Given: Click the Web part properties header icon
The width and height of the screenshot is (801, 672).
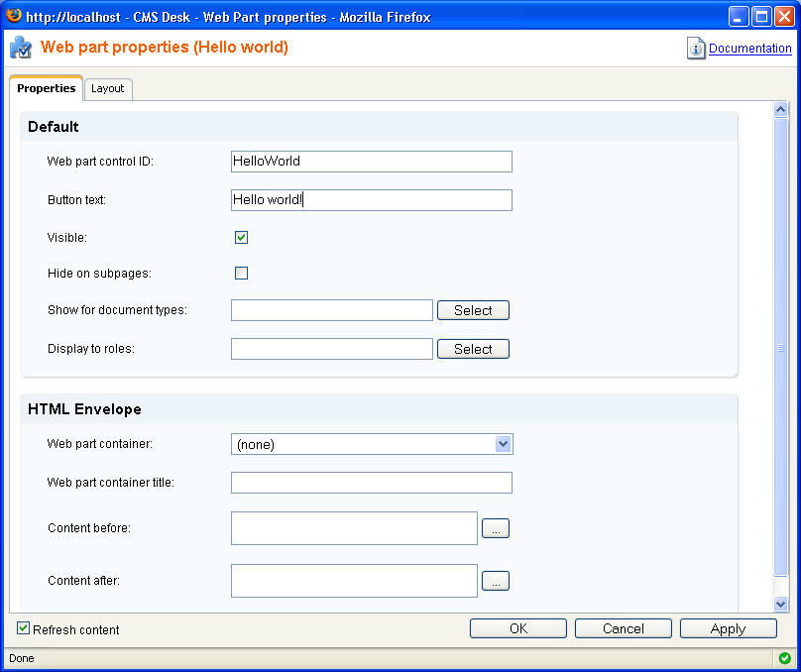Looking at the screenshot, I should [21, 47].
